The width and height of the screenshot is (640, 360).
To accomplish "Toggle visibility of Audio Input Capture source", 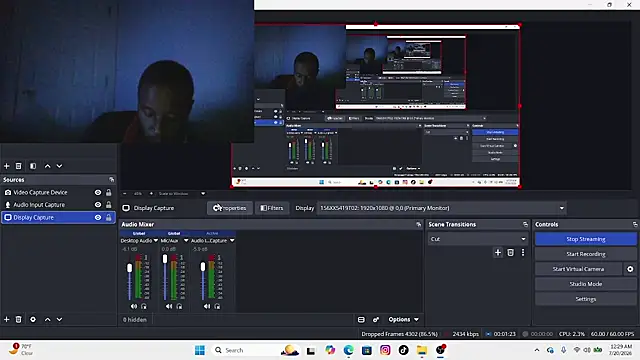I will tap(98, 204).
